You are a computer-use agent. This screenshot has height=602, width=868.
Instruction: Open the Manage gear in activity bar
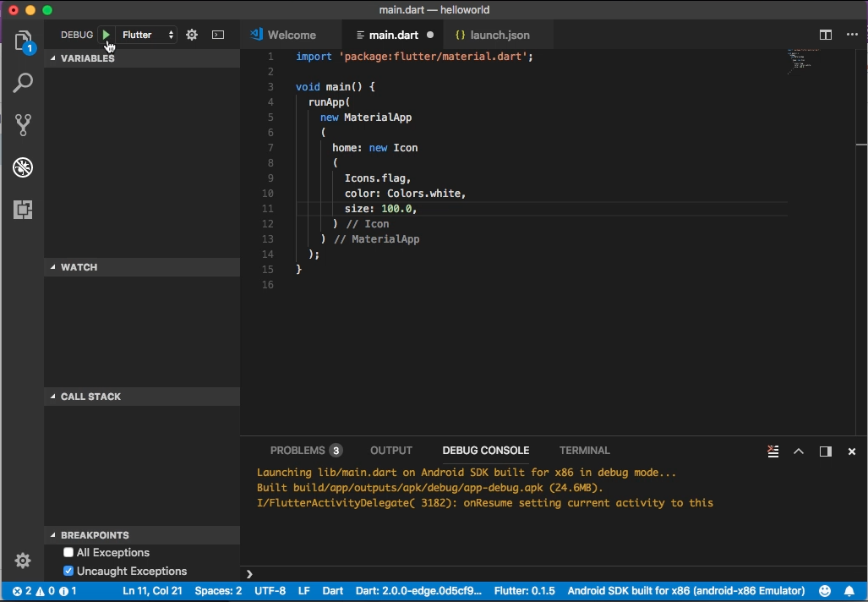[23, 561]
